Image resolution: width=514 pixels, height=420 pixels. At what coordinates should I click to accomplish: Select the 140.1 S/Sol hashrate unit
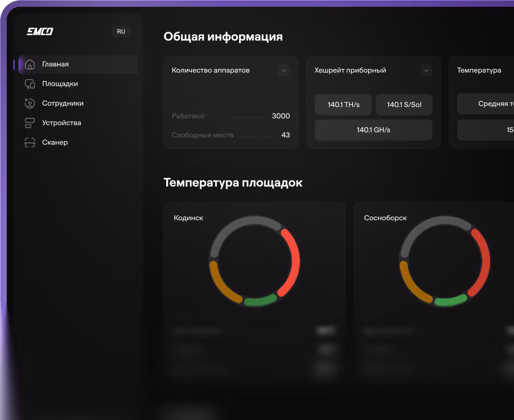coord(404,105)
